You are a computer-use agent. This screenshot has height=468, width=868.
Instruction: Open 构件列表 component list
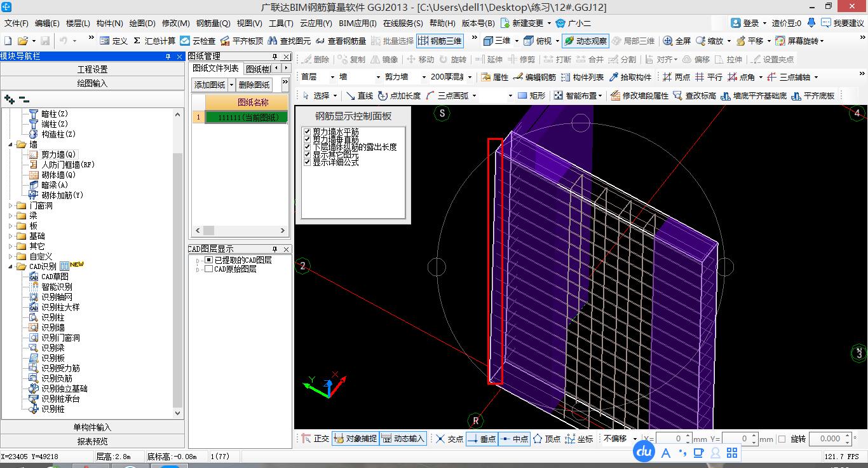click(582, 77)
